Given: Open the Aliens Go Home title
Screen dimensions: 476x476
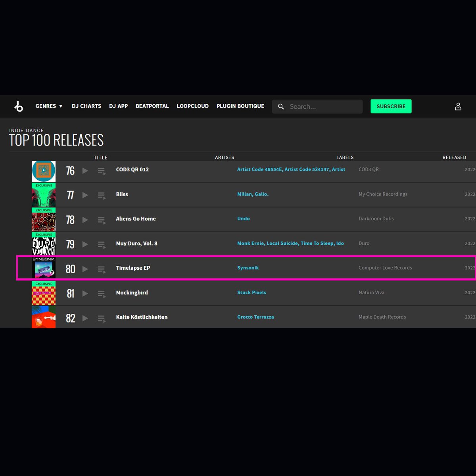Looking at the screenshot, I should point(136,219).
